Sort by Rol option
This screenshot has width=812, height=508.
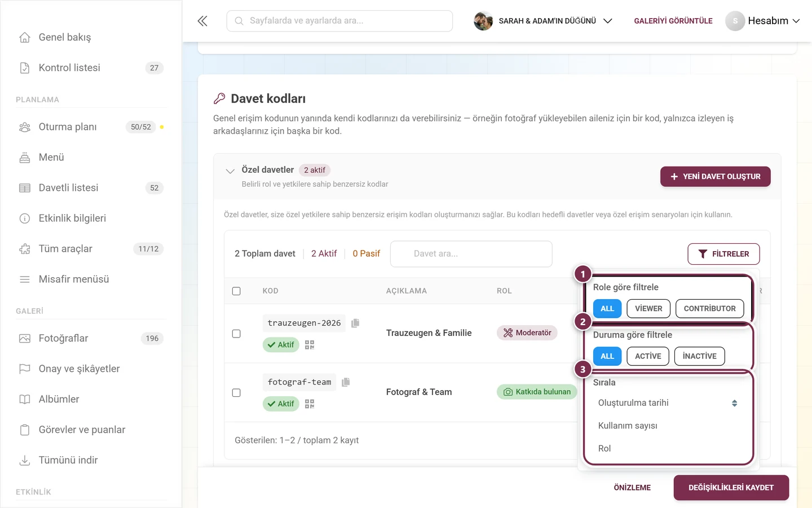click(668, 448)
